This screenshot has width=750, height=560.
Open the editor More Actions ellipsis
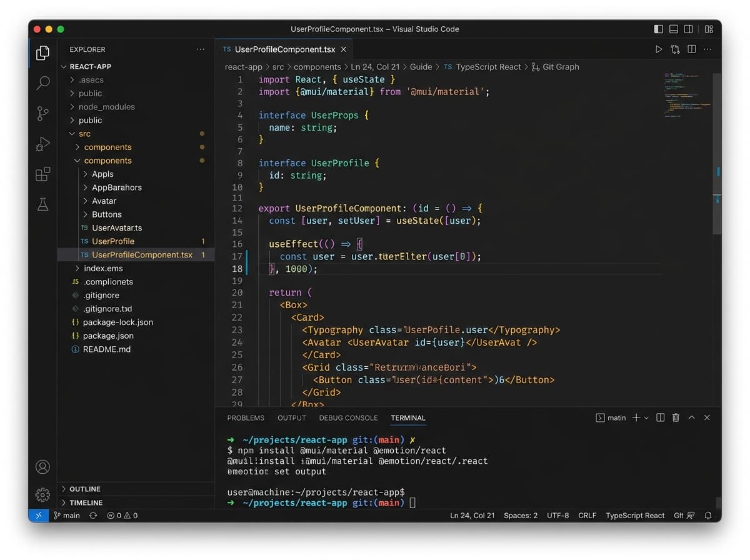click(707, 49)
